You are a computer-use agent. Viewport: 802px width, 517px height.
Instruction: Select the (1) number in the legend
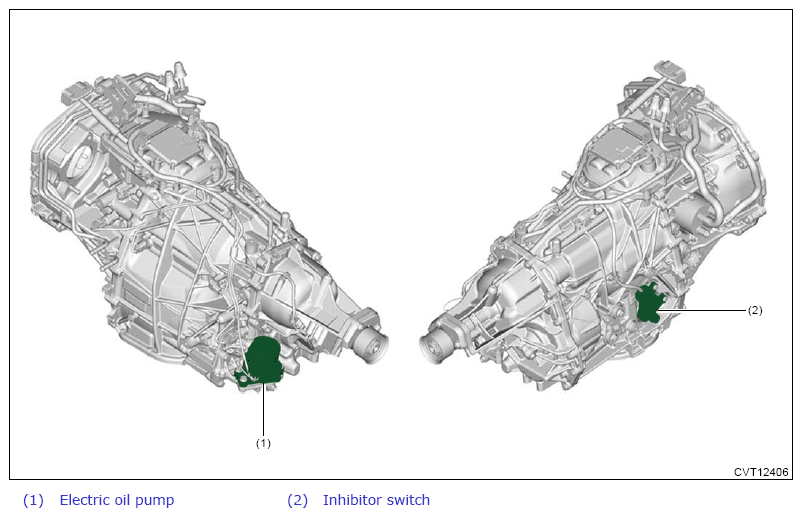pos(33,500)
